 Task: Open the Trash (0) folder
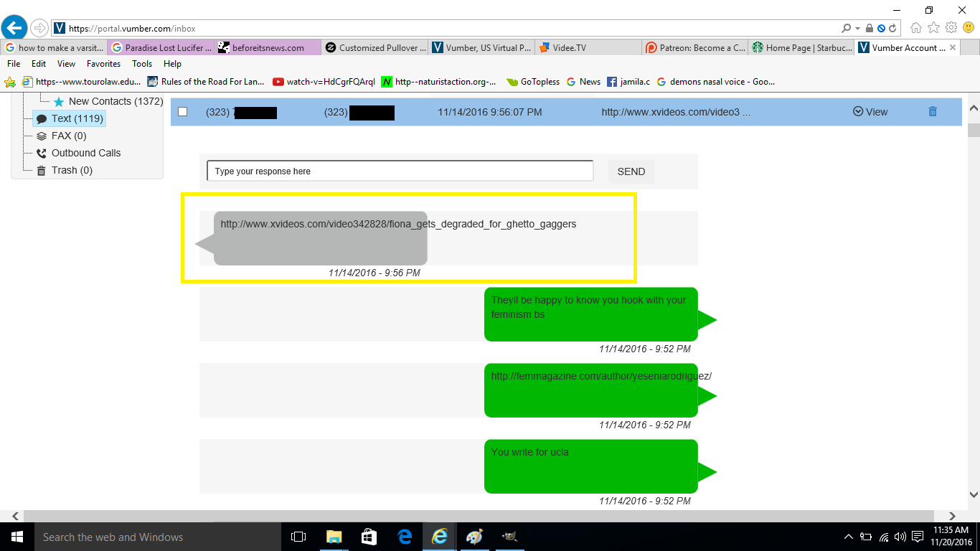coord(65,170)
